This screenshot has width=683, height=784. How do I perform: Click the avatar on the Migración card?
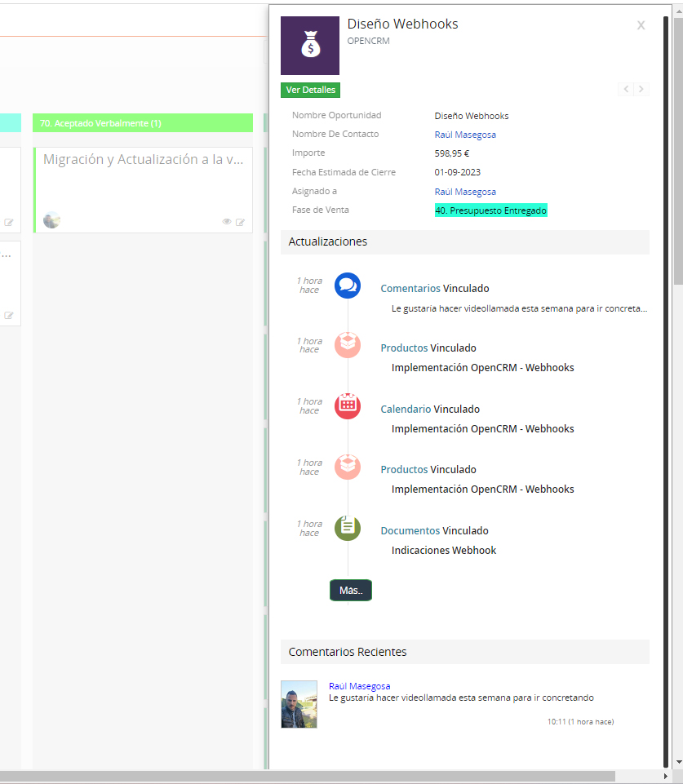point(51,220)
